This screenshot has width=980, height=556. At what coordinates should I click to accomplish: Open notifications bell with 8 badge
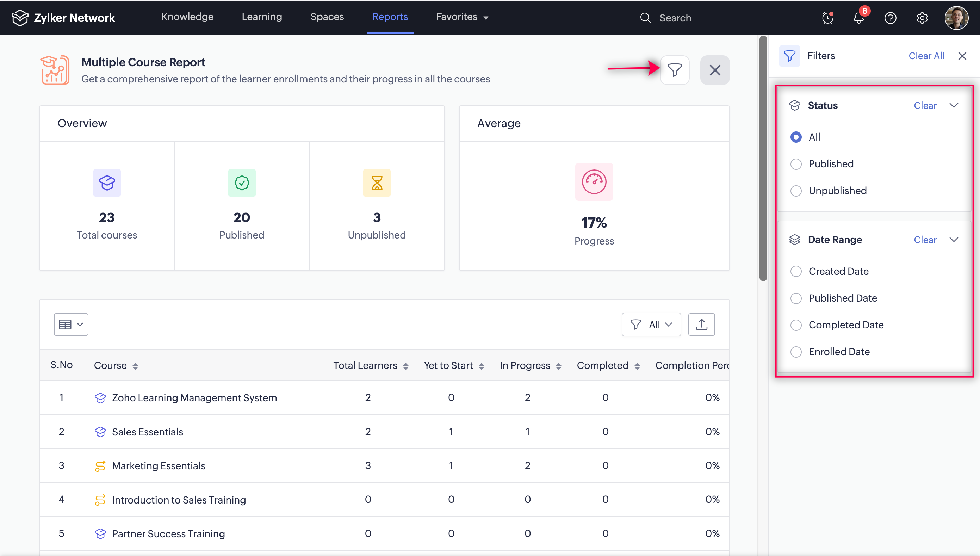point(859,18)
